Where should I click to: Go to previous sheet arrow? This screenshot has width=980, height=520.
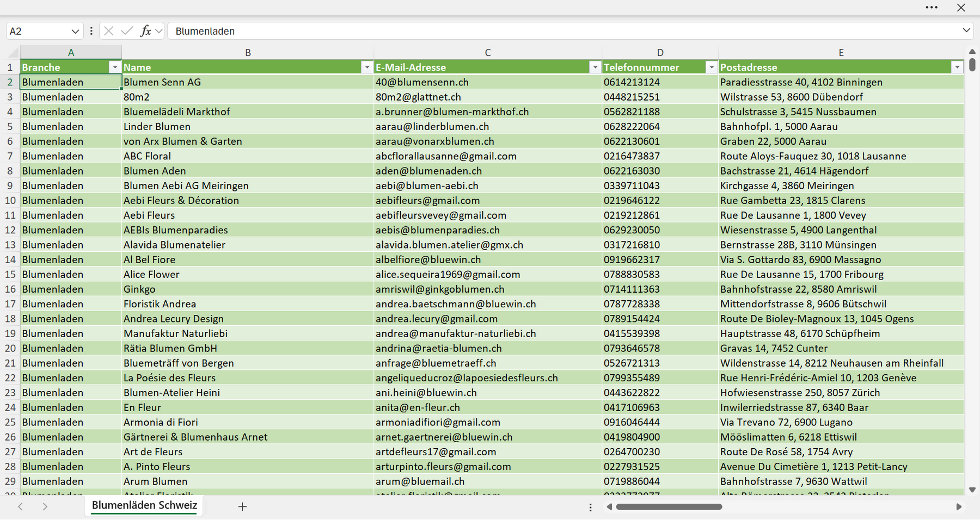point(20,506)
